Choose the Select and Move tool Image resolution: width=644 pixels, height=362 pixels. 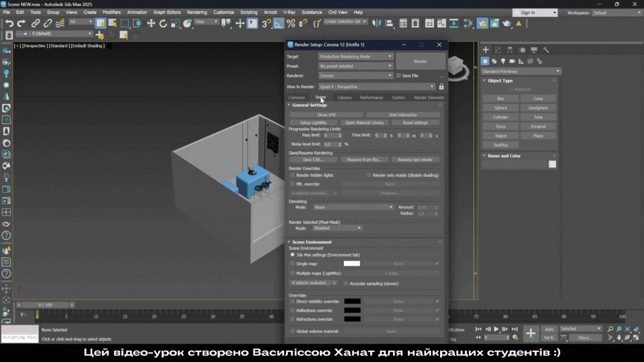pos(151,23)
